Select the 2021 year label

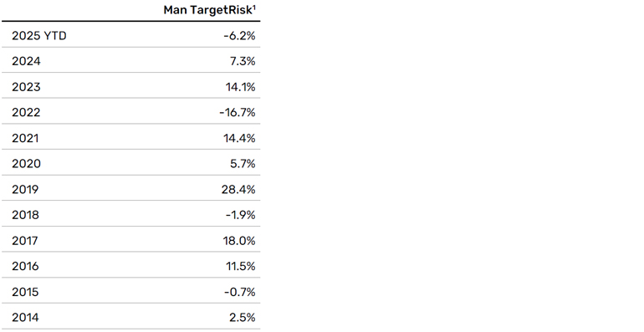pos(25,138)
